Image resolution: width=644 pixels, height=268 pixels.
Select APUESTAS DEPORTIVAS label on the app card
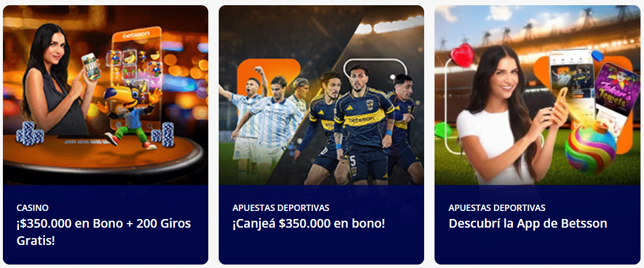click(x=497, y=208)
